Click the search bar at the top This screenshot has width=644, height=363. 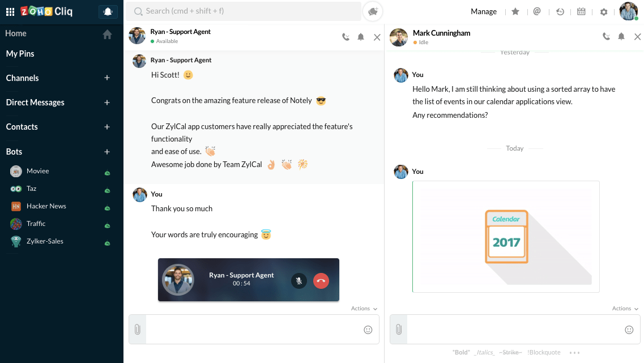pyautogui.click(x=244, y=11)
